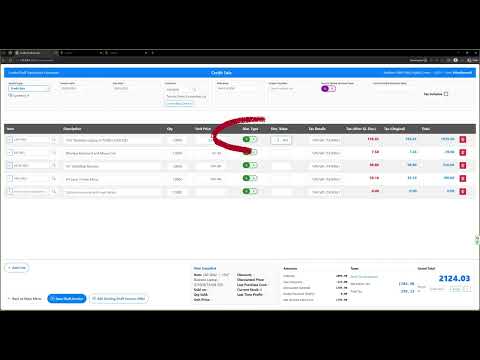Open item search for first line row
Viewport: 480px width, 360px height.
point(53,140)
